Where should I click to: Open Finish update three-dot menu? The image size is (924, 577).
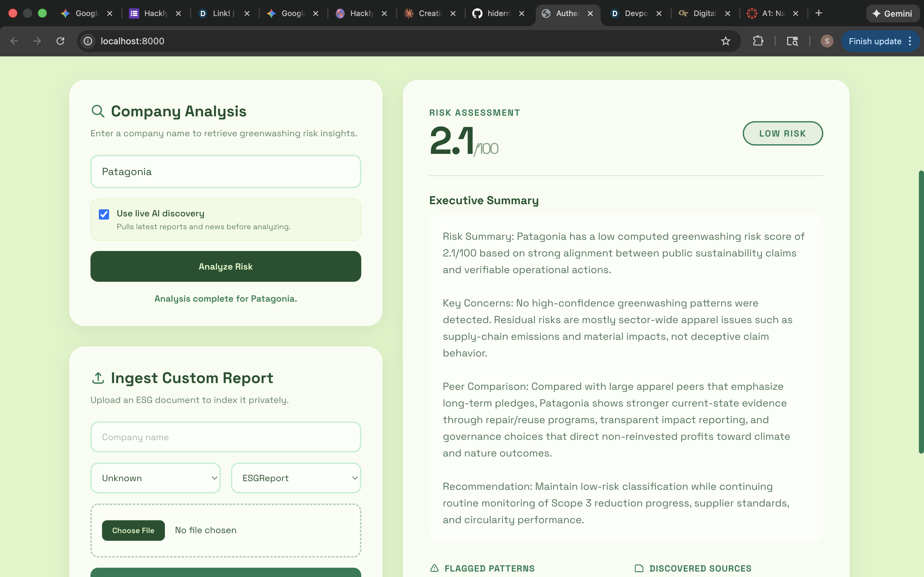pyautogui.click(x=910, y=41)
